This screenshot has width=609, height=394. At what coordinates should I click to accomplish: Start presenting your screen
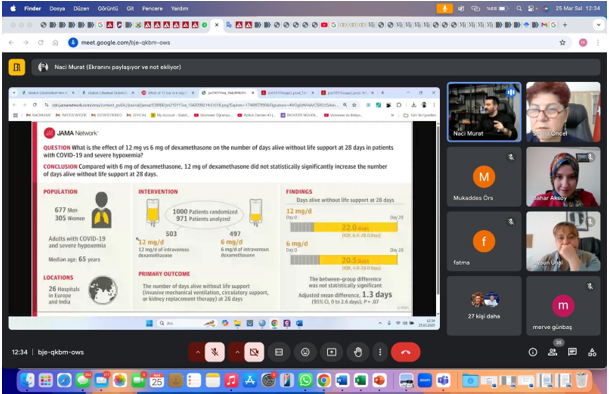tap(331, 352)
